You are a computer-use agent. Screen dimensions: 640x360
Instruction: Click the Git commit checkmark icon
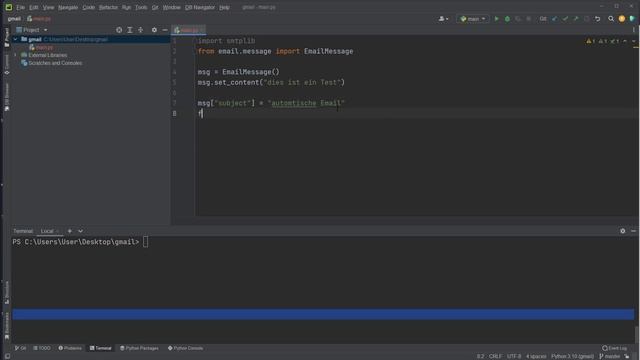(565, 19)
